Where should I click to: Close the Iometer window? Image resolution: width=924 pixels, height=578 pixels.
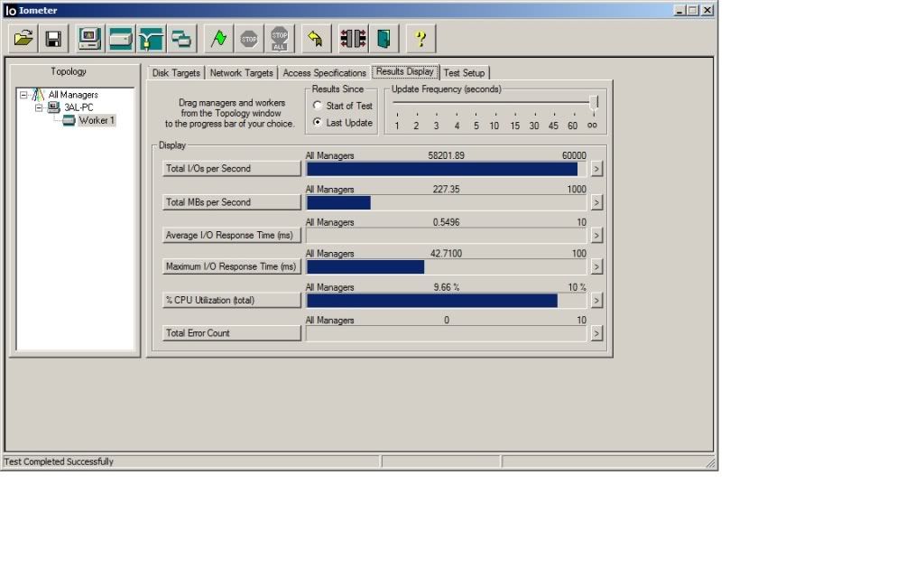pos(707,10)
